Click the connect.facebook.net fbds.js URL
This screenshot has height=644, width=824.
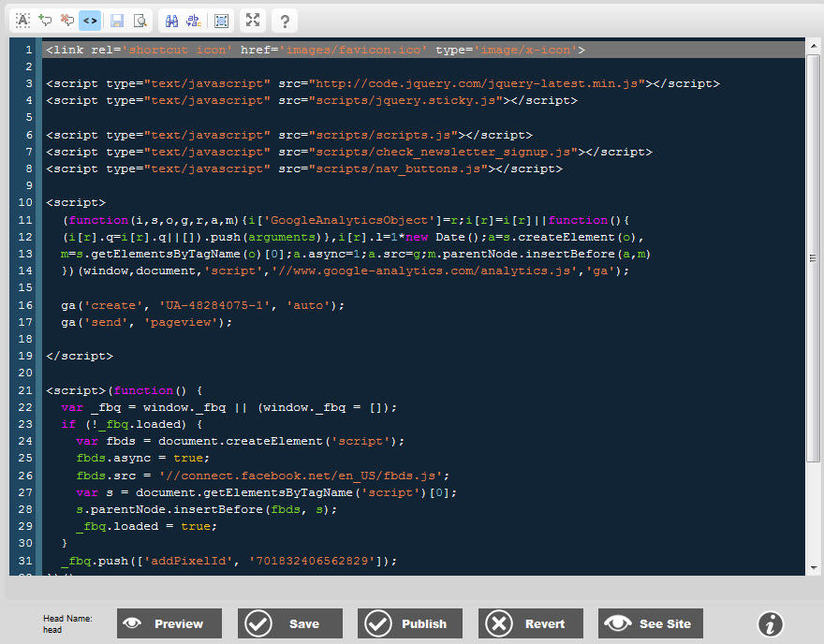click(x=301, y=476)
